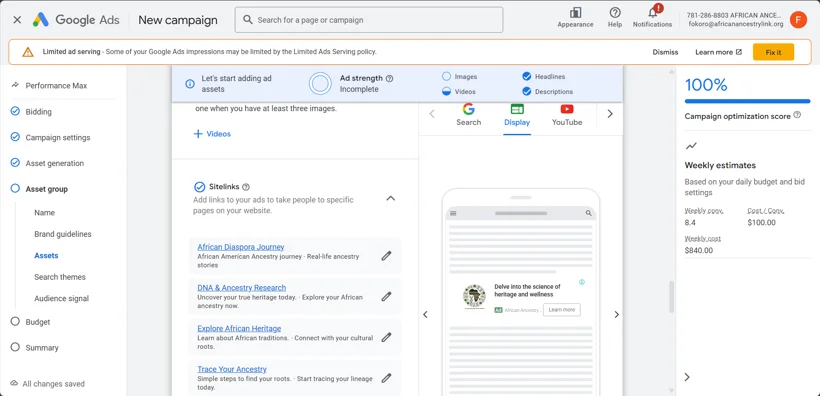Open the Help icon in header

pos(615,13)
